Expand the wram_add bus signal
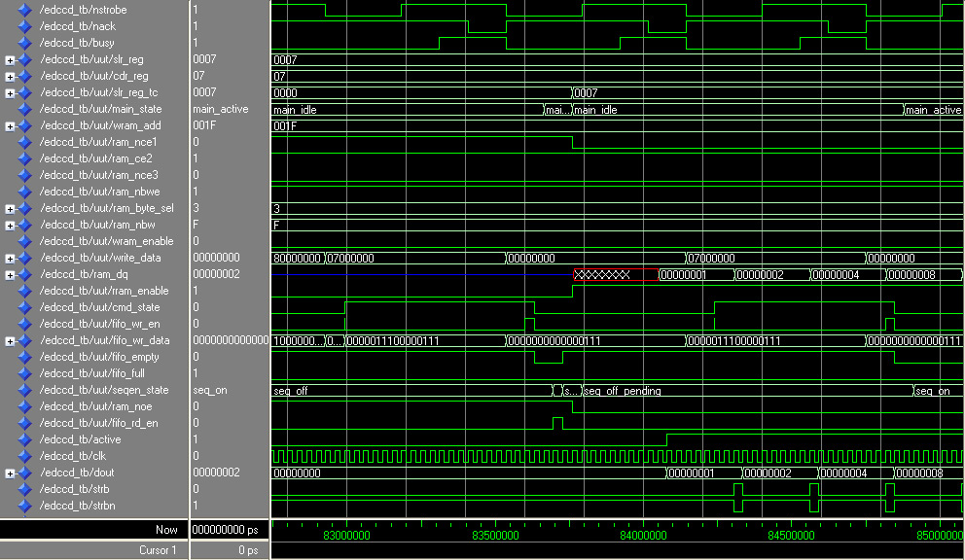This screenshot has height=560, width=965. [10, 125]
